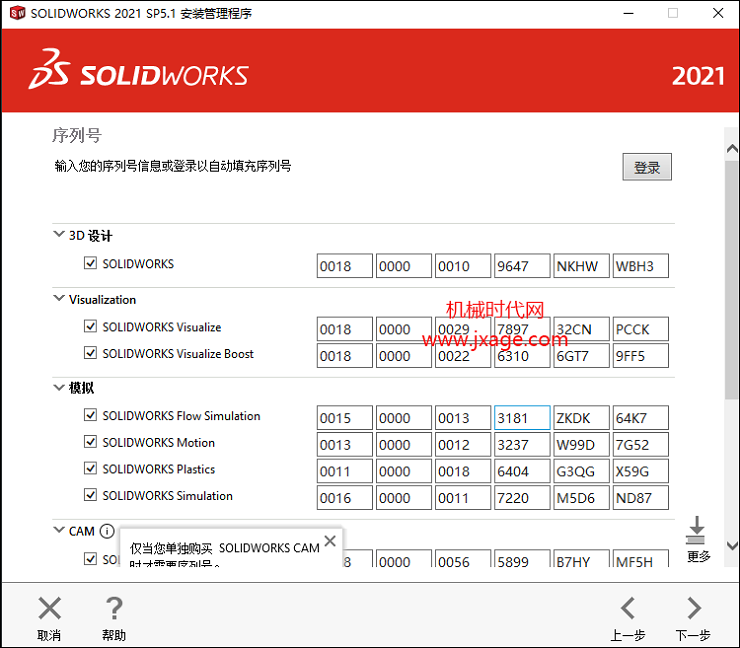Click Visualize Boost field containing 9FF5
This screenshot has width=740, height=648.
[640, 355]
